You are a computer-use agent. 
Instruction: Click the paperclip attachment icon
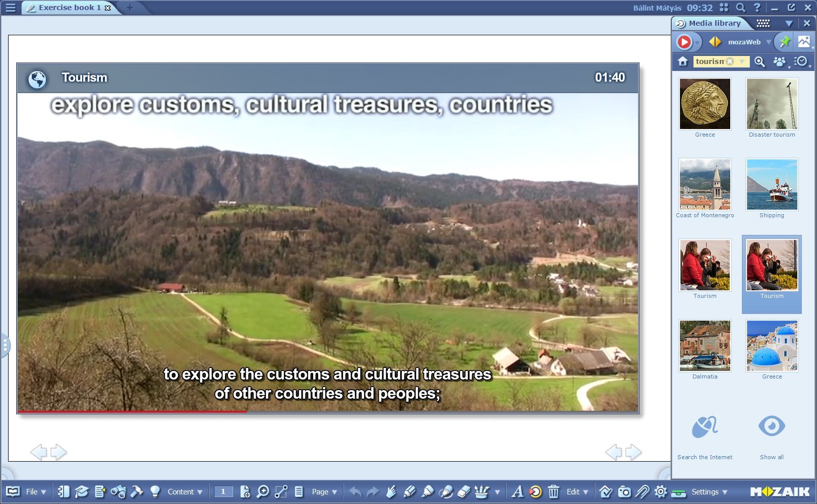click(642, 491)
